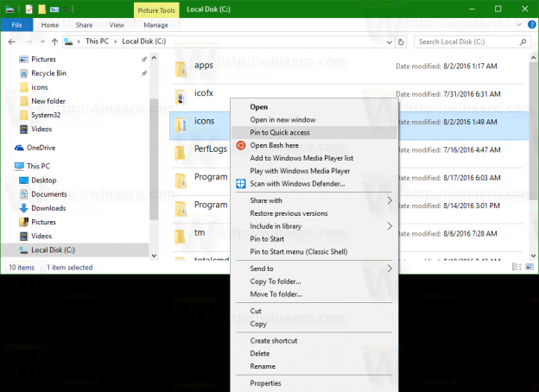Switch to large icons view in status bar
539x392 pixels.
pos(529,267)
